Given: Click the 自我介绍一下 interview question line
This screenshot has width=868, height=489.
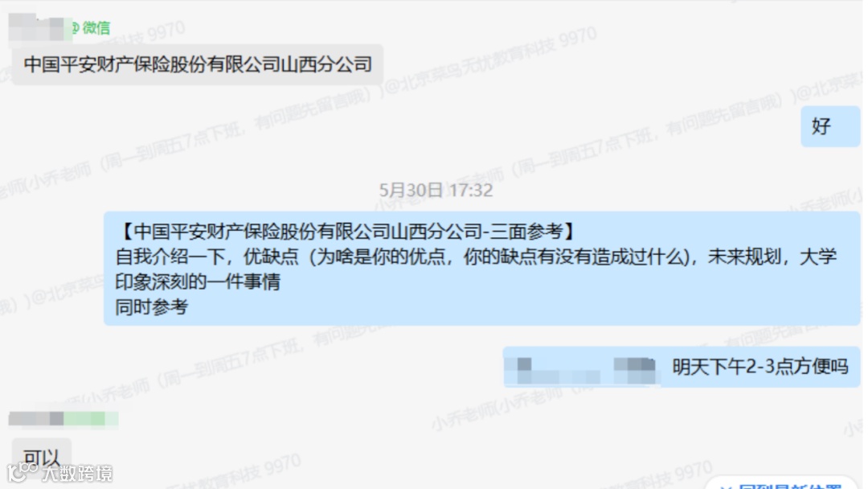Looking at the screenshot, I should (476, 257).
